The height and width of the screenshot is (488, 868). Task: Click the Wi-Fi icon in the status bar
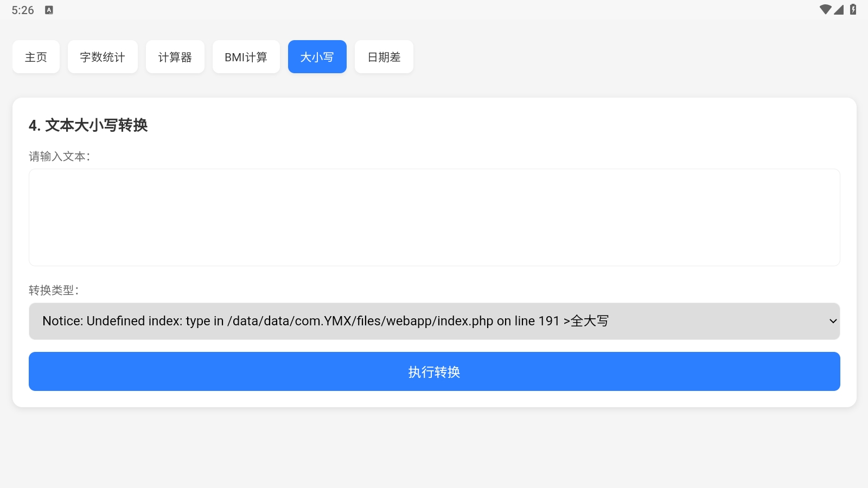[826, 9]
